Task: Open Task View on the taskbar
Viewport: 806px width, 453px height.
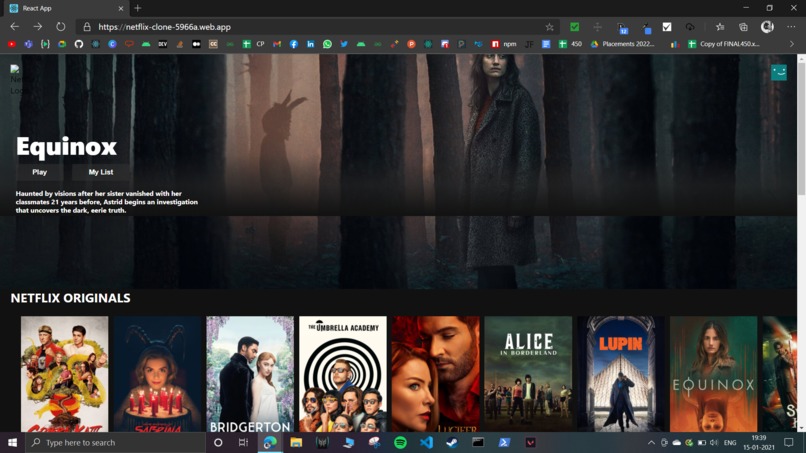Action: [x=243, y=442]
